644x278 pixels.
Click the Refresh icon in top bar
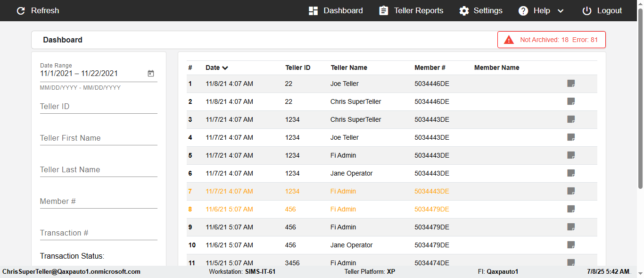pos(21,10)
